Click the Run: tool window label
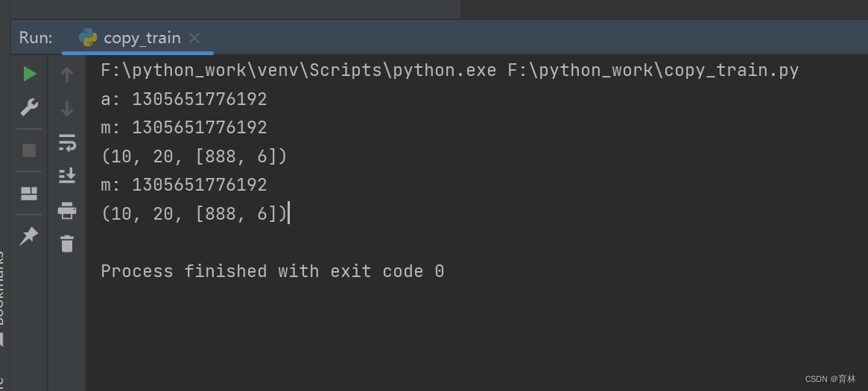Screen dimensions: 868x391 click(x=36, y=38)
